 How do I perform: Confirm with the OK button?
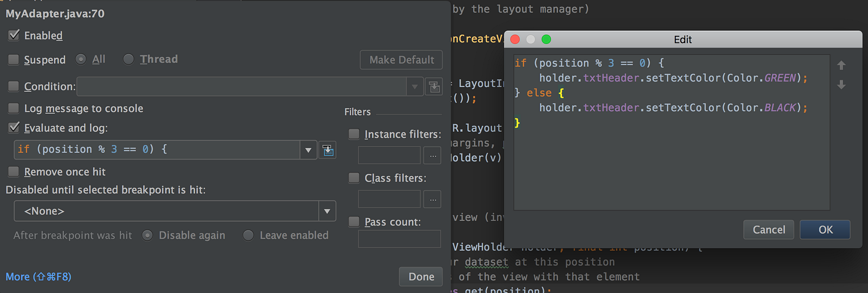pyautogui.click(x=825, y=230)
